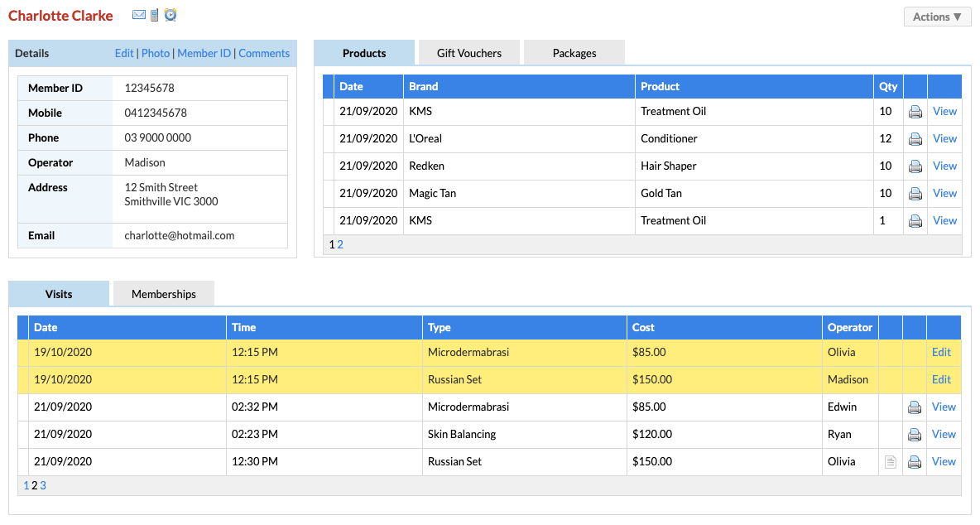Click the email charlotte@hotmail.com value
Screen dimensions: 980x525
(x=180, y=236)
